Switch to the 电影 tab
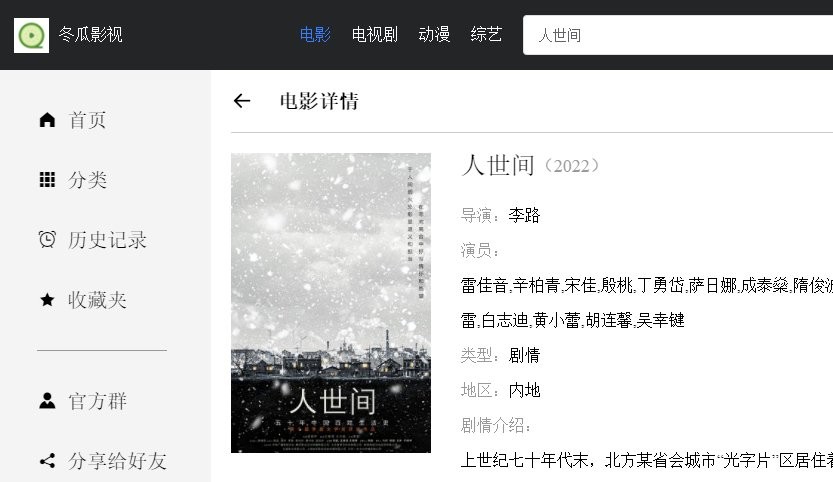The image size is (833, 482). (x=315, y=35)
